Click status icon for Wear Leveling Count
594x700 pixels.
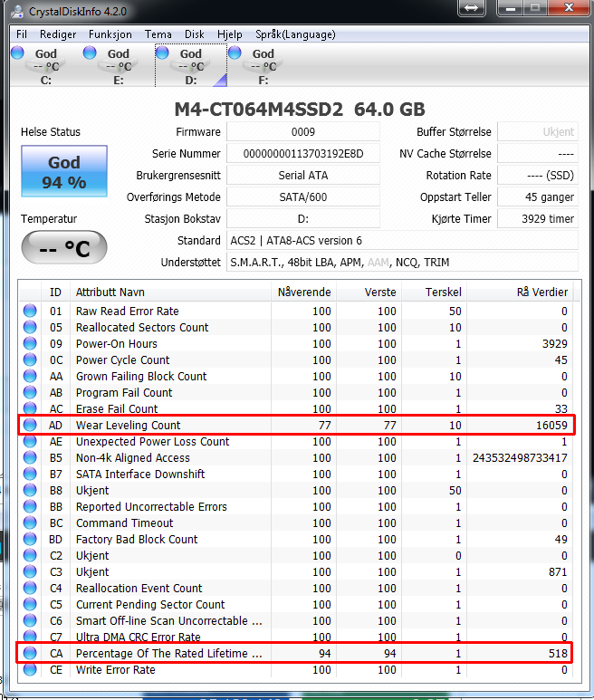[x=30, y=425]
